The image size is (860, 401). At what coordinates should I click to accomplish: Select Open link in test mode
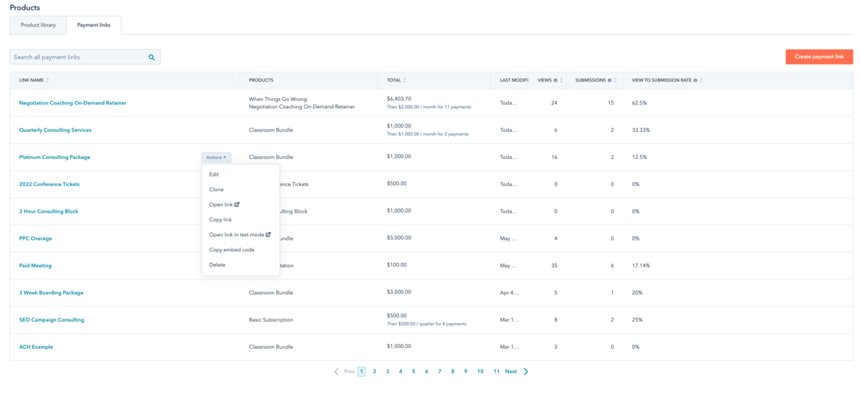click(x=240, y=235)
